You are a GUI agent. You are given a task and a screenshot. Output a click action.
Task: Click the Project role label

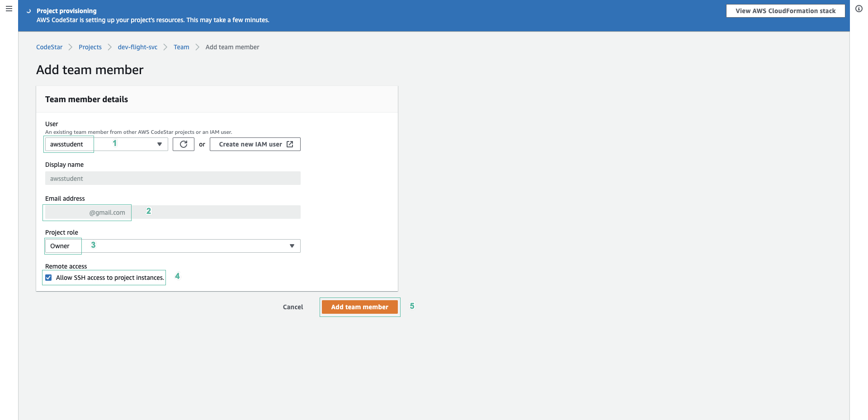coord(61,232)
